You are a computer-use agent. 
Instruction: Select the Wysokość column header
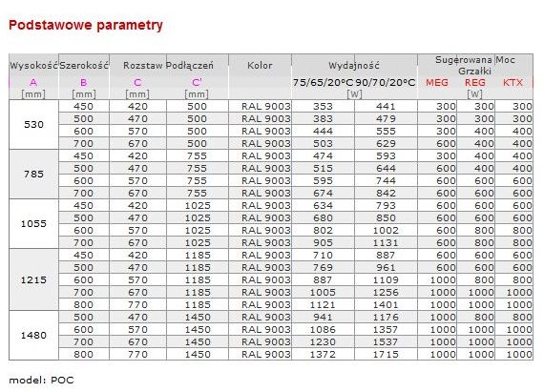(x=33, y=65)
